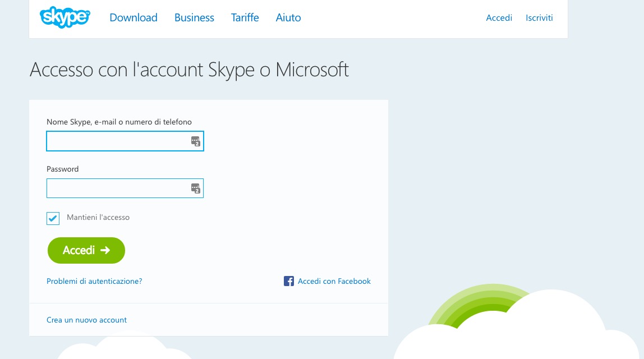Choose Accedi con Facebook text link
Image resolution: width=644 pixels, height=359 pixels.
(334, 282)
